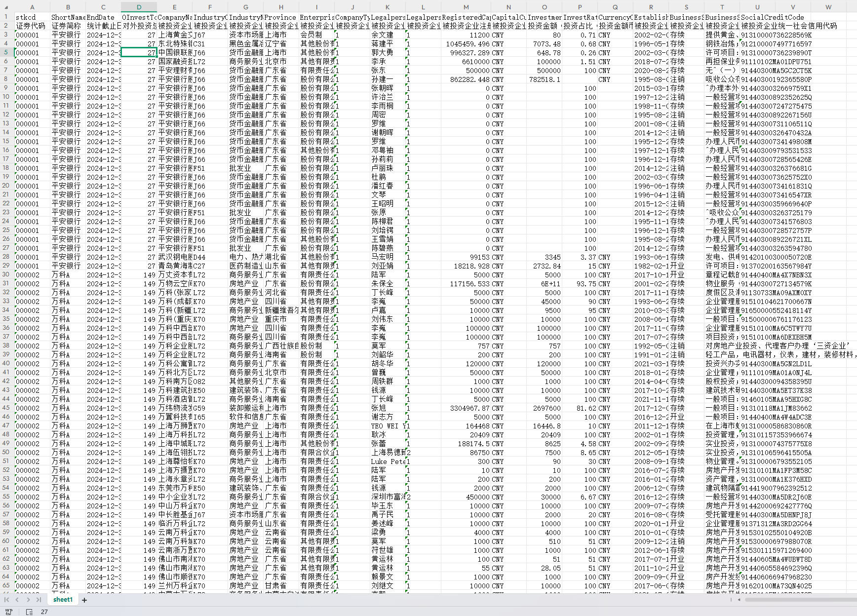
Task: Go to the next sheet arrow
Action: pyautogui.click(x=28, y=600)
